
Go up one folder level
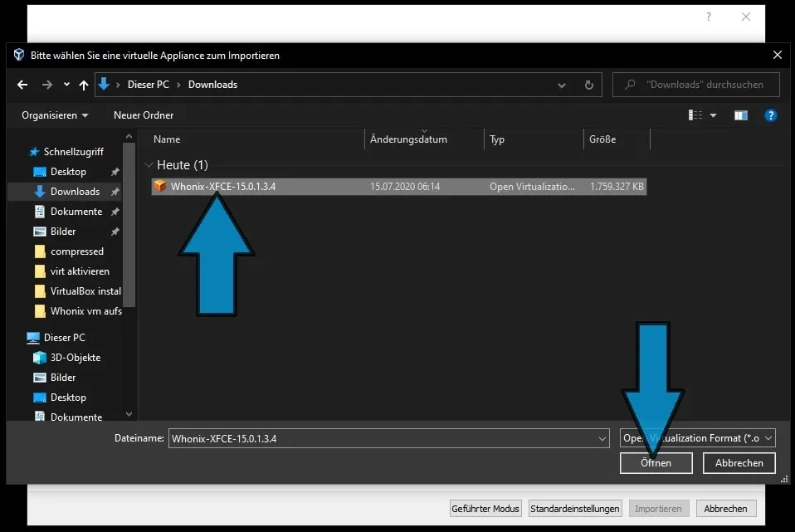coord(84,85)
